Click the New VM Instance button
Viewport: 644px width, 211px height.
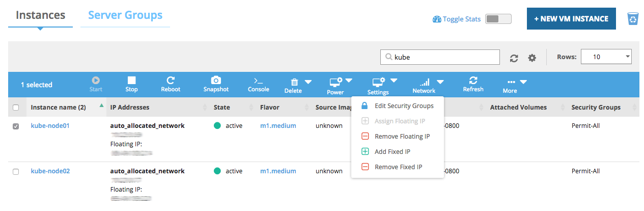[x=571, y=19]
